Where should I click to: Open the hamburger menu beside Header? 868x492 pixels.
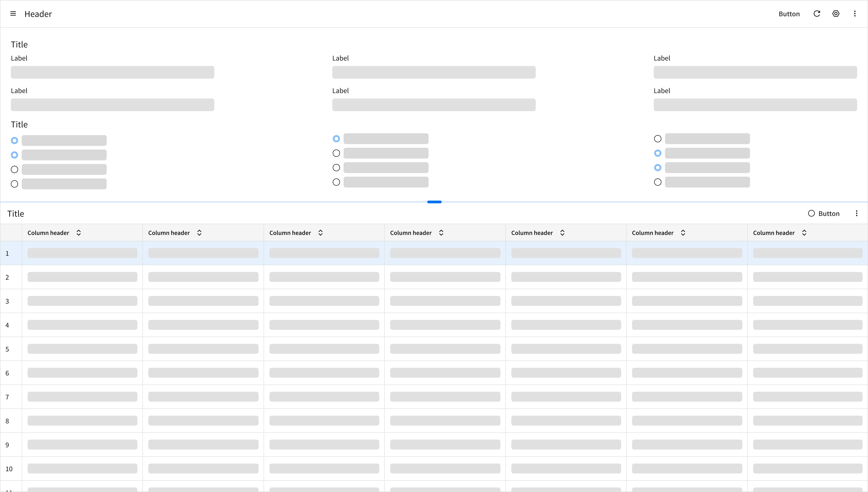point(13,14)
